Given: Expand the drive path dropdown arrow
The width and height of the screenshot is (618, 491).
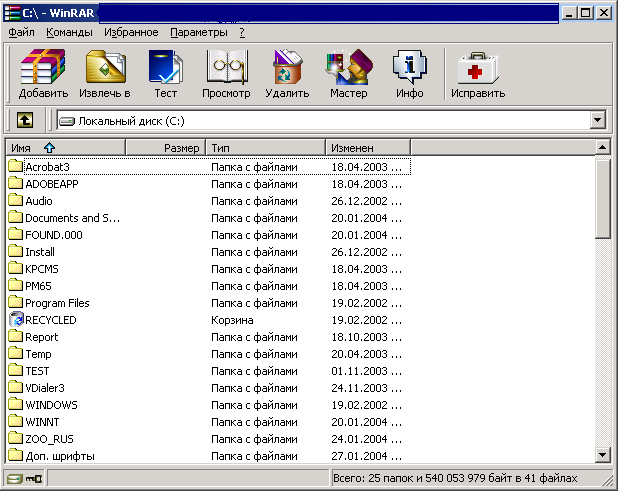Looking at the screenshot, I should pos(598,120).
